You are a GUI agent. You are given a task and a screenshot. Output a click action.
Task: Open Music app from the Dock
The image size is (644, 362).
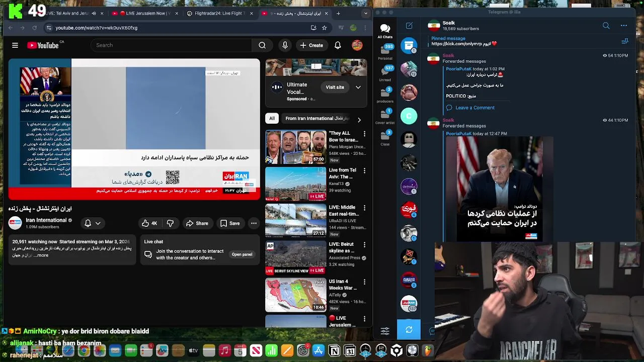tap(225, 350)
